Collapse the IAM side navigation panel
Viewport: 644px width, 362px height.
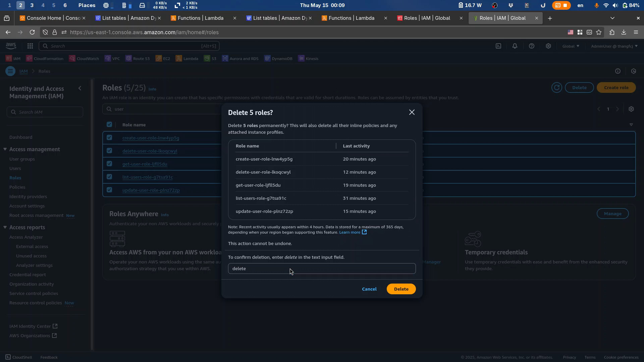click(80, 88)
